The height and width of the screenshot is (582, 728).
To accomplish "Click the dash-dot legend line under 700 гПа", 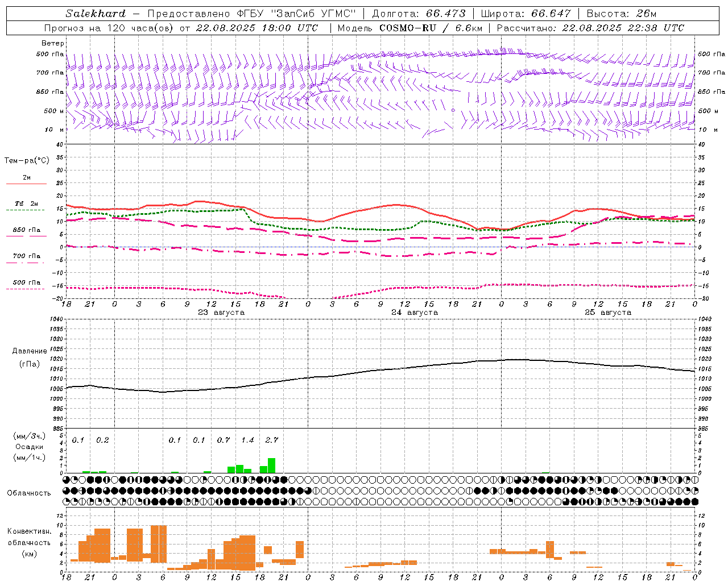I will (x=26, y=263).
